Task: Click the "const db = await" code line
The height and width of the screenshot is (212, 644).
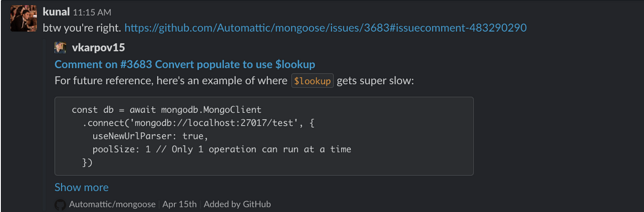Action: coord(167,110)
